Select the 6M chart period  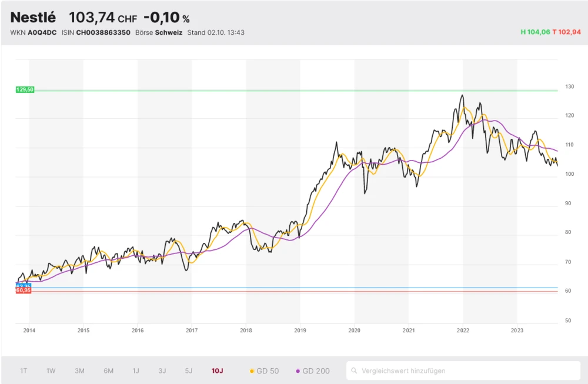coord(109,371)
